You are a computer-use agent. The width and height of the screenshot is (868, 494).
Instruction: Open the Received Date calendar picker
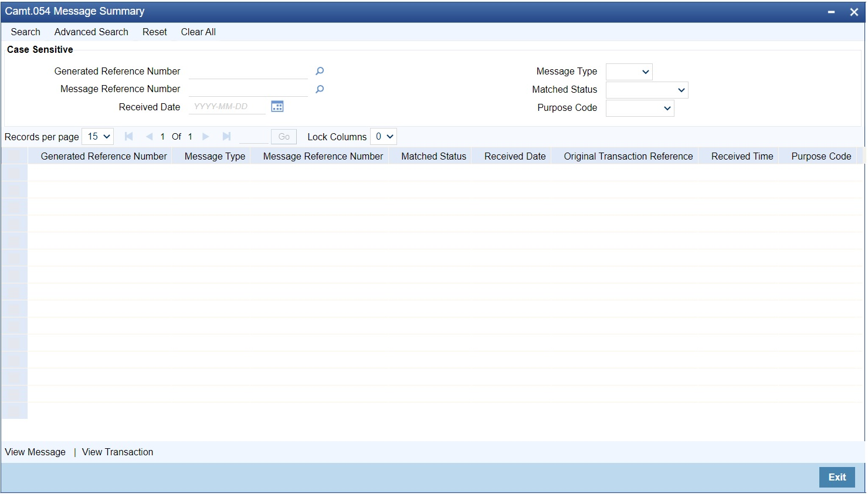pyautogui.click(x=277, y=106)
